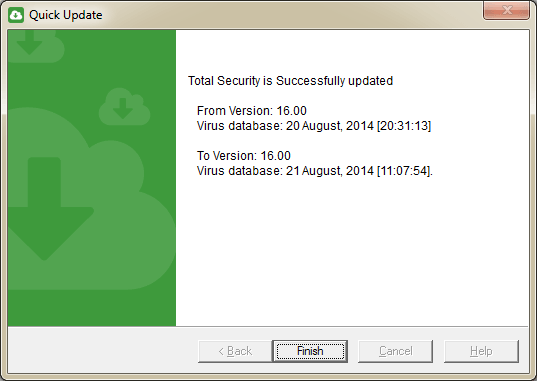Click the 'To Version: 16.00' line
Viewport: 537px width, 381px height.
243,156
